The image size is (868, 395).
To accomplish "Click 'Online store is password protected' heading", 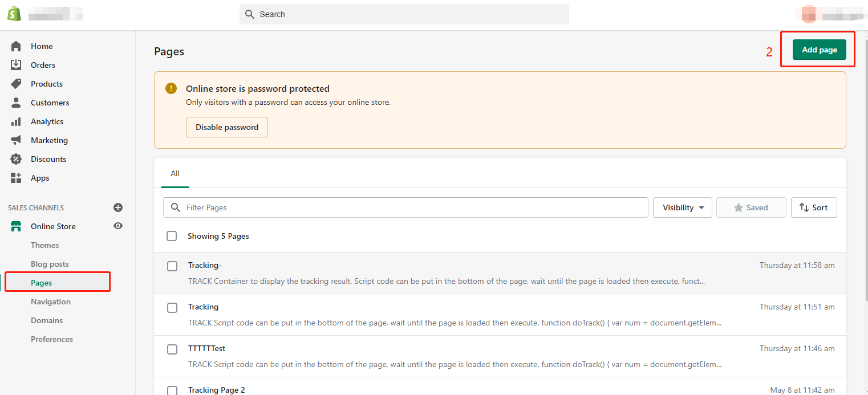I will pyautogui.click(x=258, y=88).
